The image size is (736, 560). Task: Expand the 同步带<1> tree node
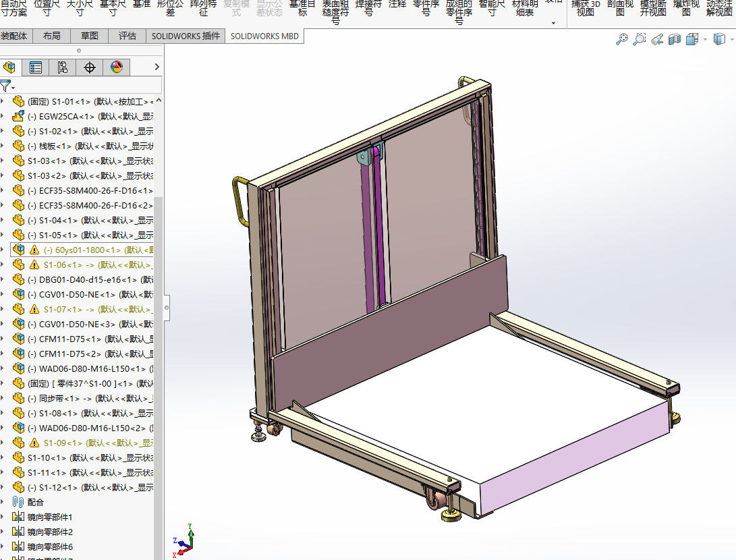coord(2,398)
